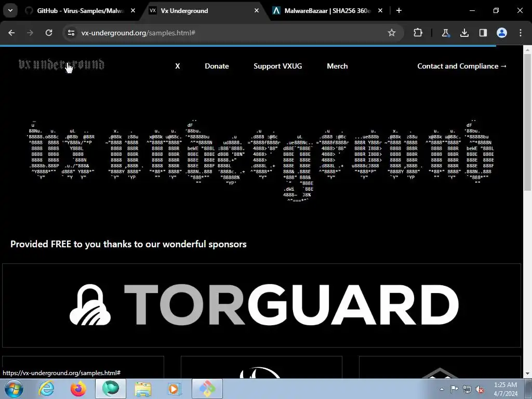Launch Internet Explorer from the taskbar
This screenshot has height=399, width=532.
(46, 389)
